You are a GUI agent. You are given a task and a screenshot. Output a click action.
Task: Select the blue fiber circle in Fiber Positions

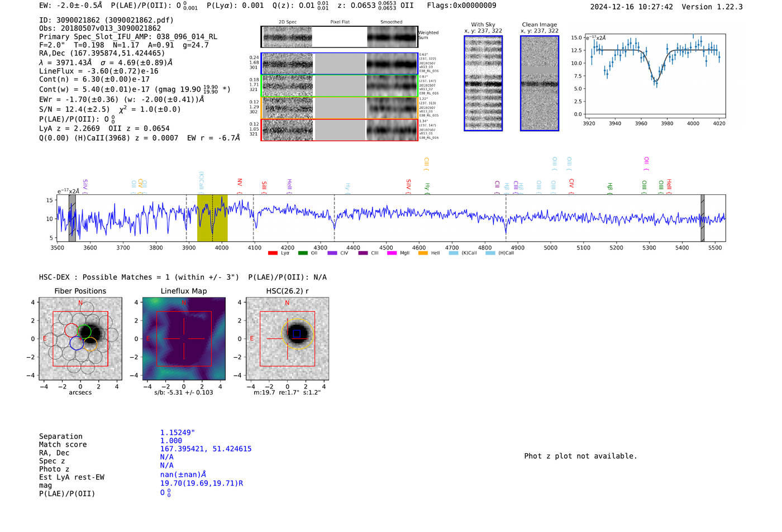pyautogui.click(x=77, y=343)
